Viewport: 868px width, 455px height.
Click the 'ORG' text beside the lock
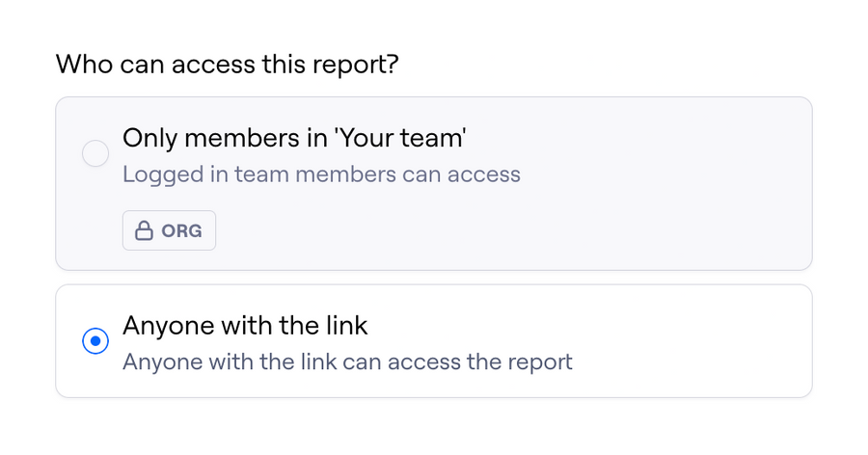coord(181,231)
